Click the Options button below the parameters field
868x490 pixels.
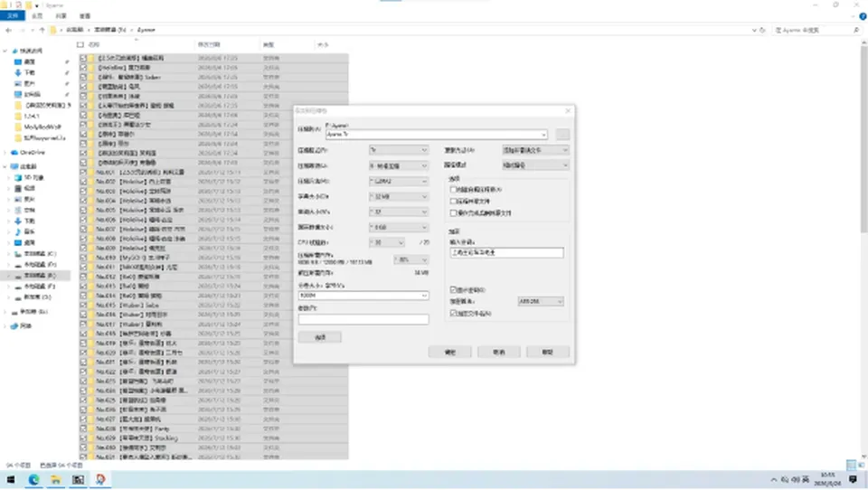[x=320, y=337]
